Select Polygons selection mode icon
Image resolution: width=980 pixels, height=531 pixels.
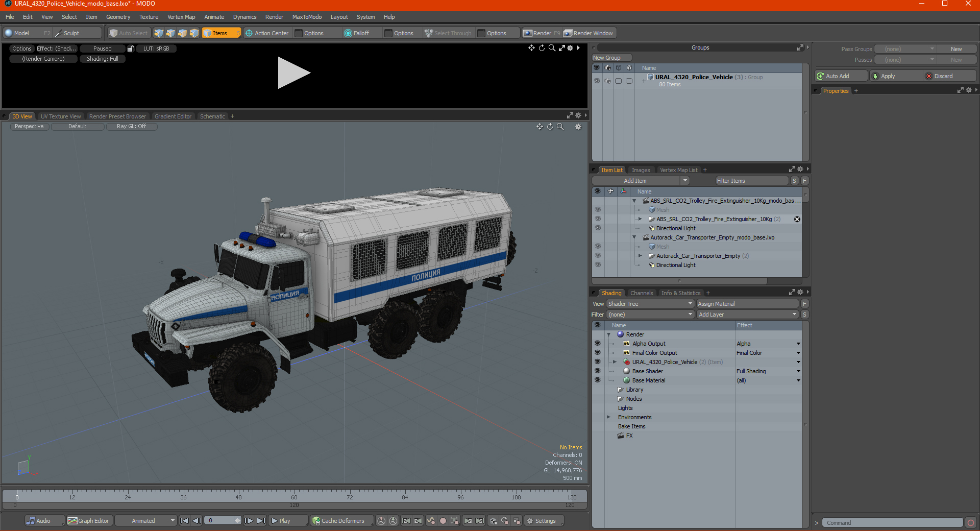pos(182,33)
